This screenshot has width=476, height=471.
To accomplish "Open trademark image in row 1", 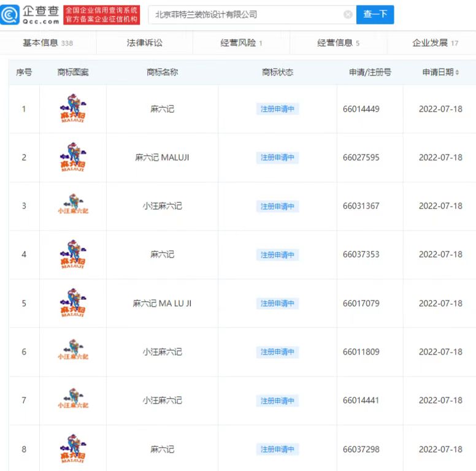I will [73, 109].
